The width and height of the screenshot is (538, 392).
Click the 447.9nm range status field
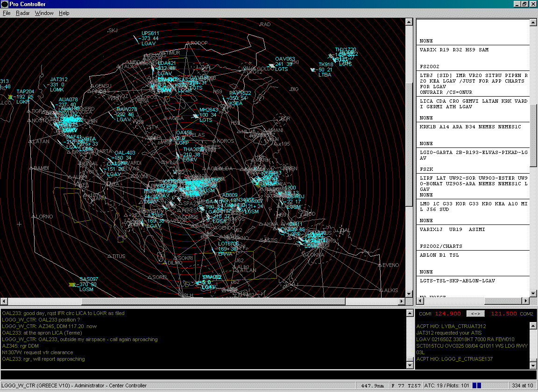click(x=372, y=385)
